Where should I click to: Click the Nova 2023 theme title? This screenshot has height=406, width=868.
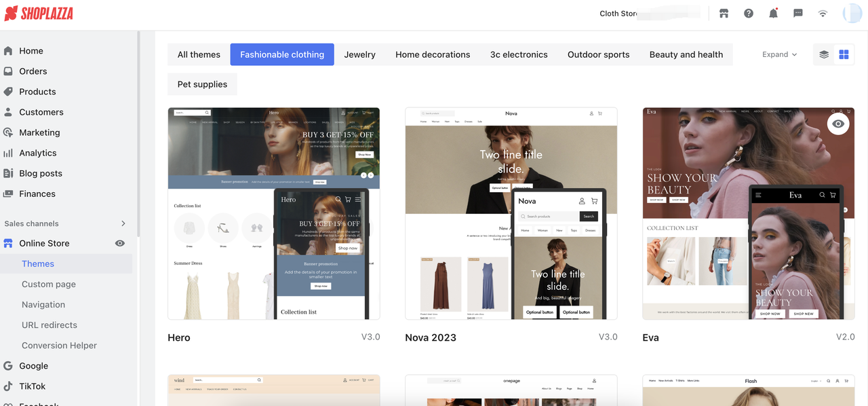431,337
